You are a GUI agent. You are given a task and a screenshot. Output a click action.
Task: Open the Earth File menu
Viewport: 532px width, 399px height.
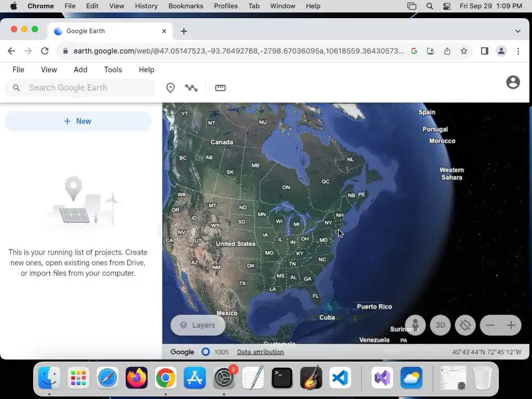point(18,70)
